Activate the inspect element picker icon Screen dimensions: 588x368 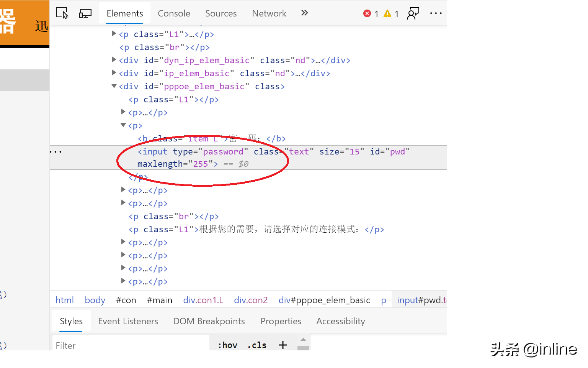62,13
